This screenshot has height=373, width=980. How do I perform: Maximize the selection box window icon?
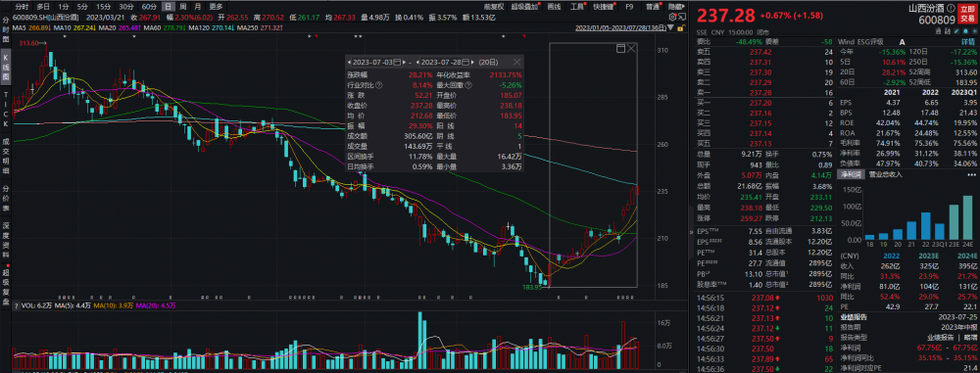pos(620,48)
